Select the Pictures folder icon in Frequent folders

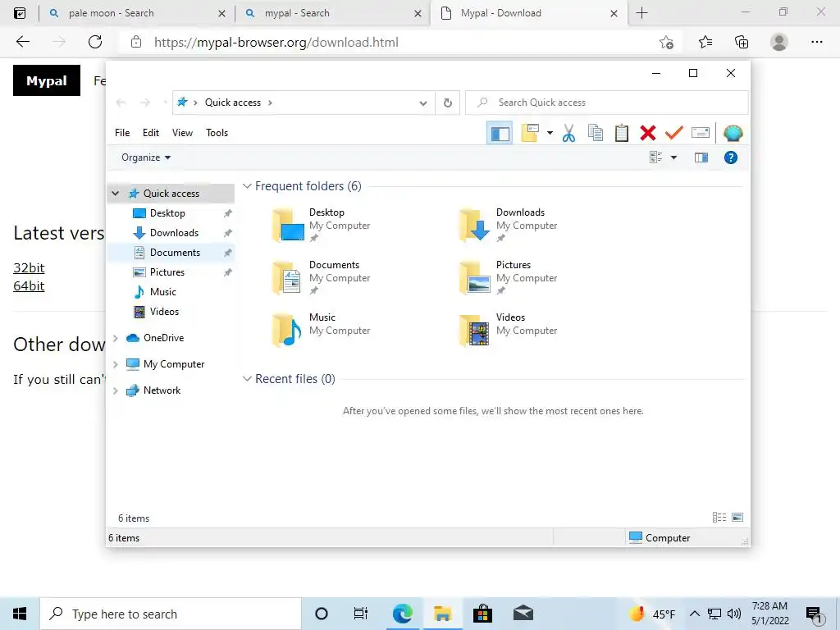coord(475,277)
